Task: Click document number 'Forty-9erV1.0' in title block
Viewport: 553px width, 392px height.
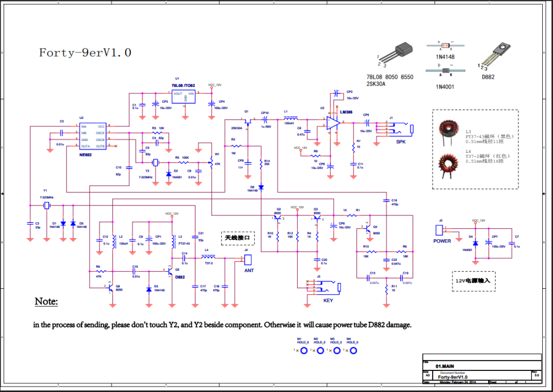Action: pyautogui.click(x=453, y=377)
